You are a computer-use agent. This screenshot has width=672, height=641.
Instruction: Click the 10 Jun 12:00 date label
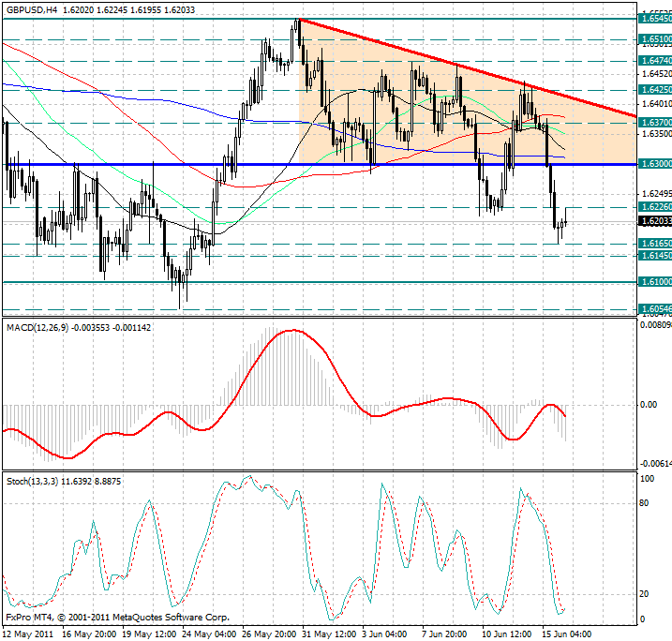click(507, 634)
